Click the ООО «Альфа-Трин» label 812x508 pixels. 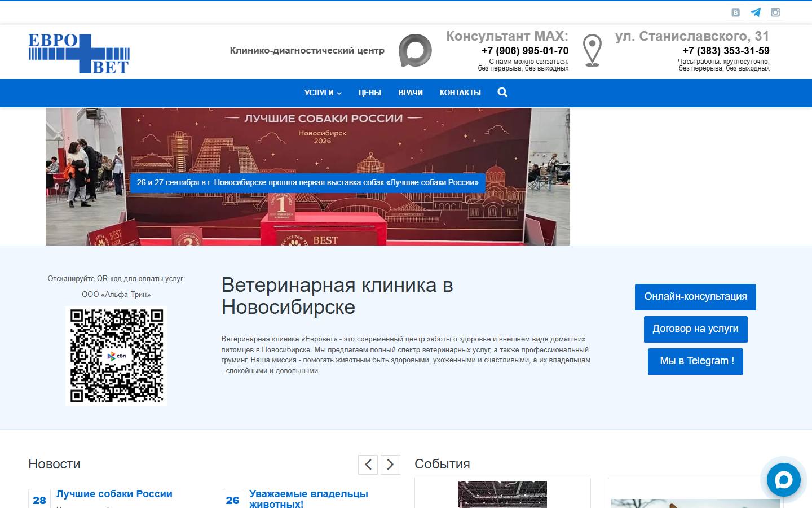[116, 295]
